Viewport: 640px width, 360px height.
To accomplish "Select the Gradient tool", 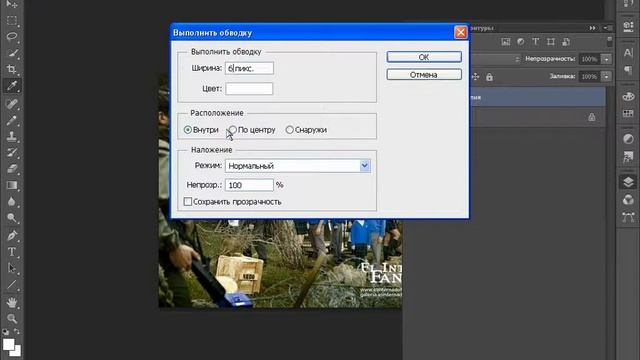I will point(12,185).
